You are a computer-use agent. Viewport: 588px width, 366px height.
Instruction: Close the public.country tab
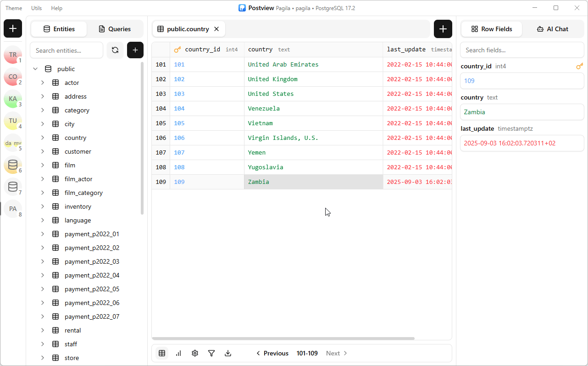tap(216, 29)
